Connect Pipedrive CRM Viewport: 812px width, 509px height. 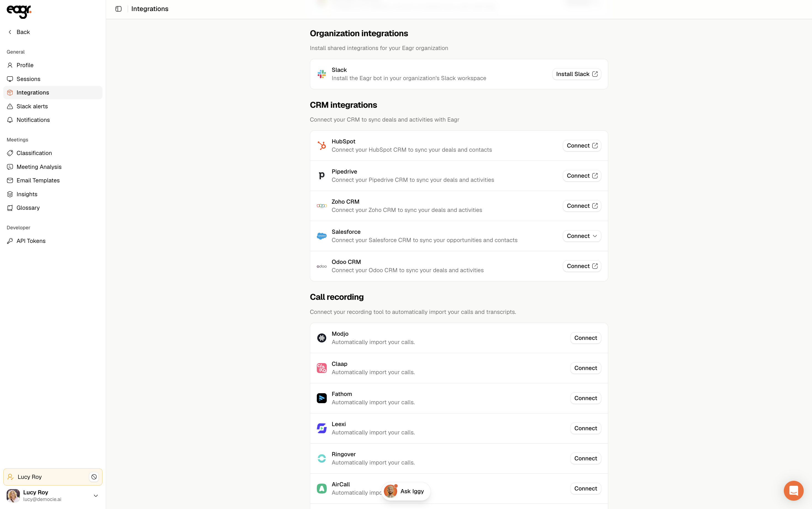[582, 176]
